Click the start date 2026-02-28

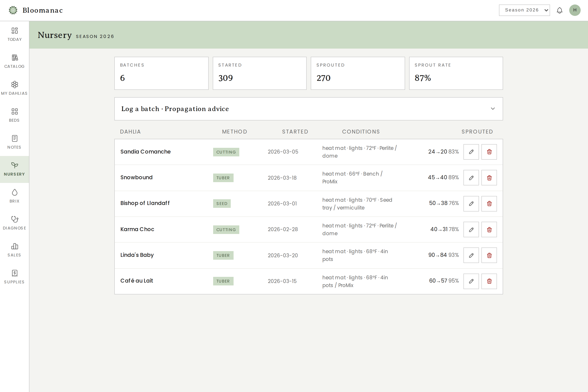283,229
